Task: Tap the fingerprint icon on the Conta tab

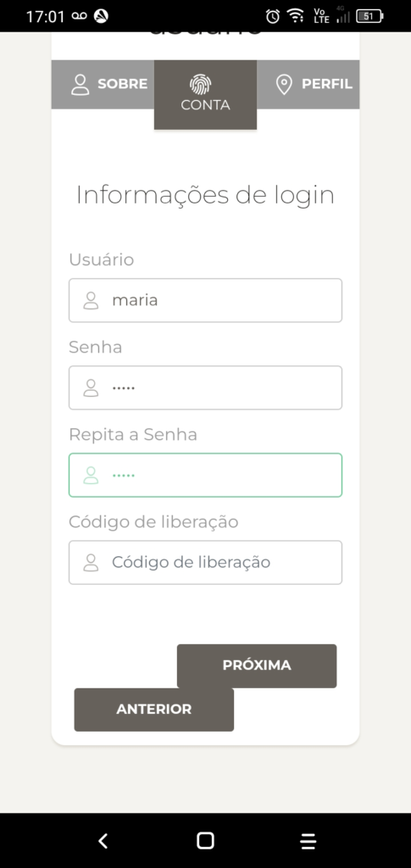Action: click(200, 85)
